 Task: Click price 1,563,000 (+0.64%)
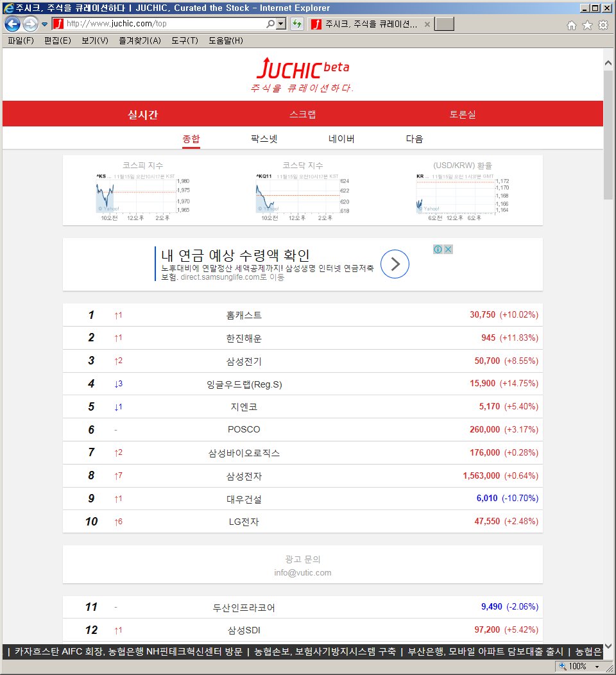501,475
